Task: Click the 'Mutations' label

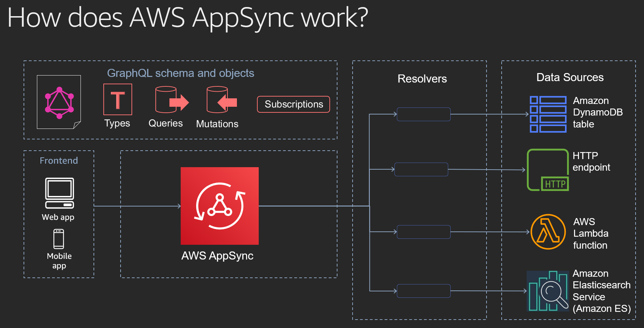Action: coord(217,124)
